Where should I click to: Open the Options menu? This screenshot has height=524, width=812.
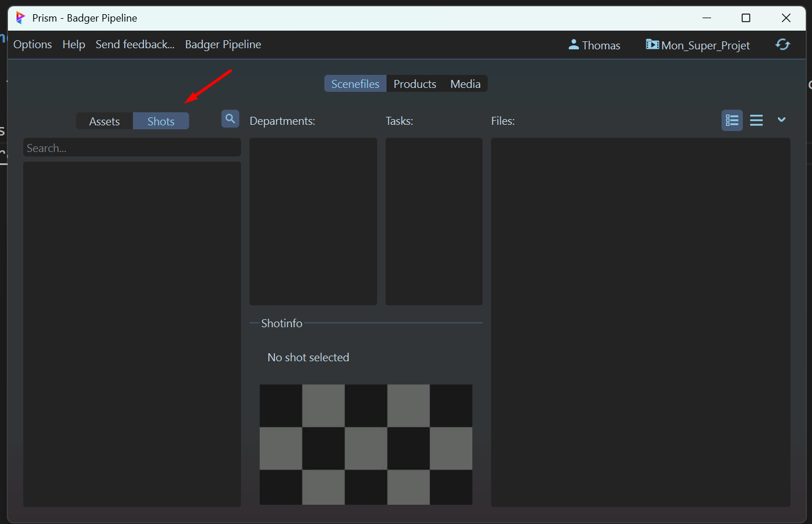[33, 45]
